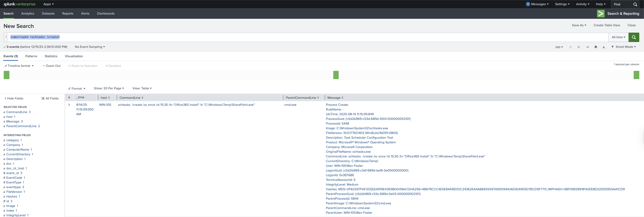
Task: Switch to the Statistics tab
Action: pyautogui.click(x=51, y=56)
